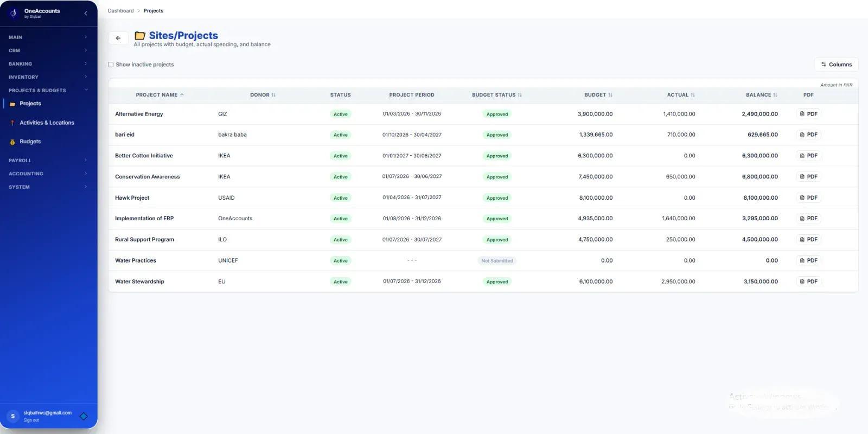Screen dimensions: 868x434
Task: Expand the CRM menu section
Action: [48, 50]
